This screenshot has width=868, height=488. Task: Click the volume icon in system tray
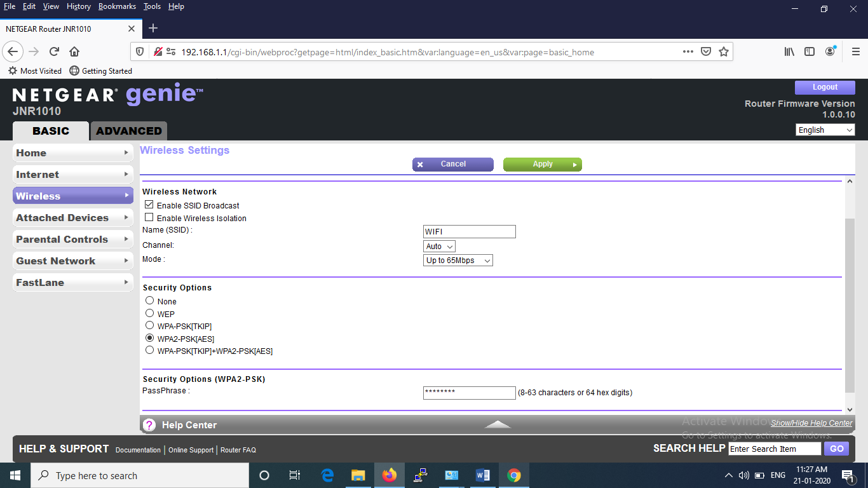click(x=744, y=475)
